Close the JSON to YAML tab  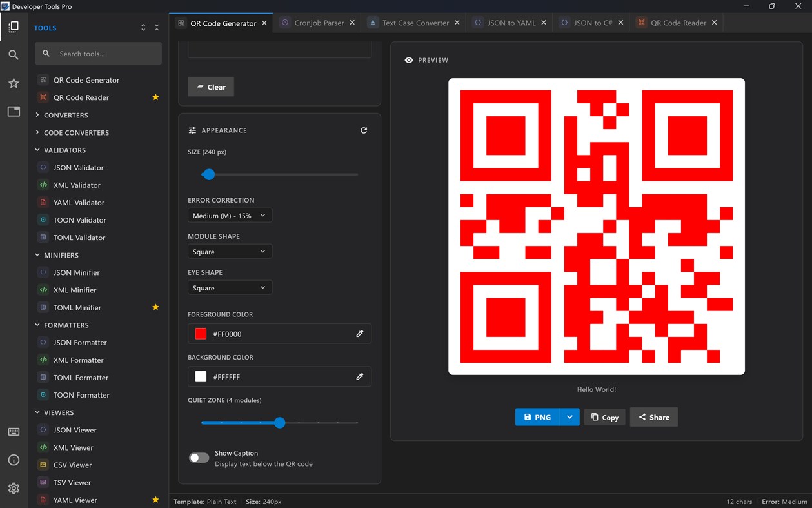click(544, 23)
